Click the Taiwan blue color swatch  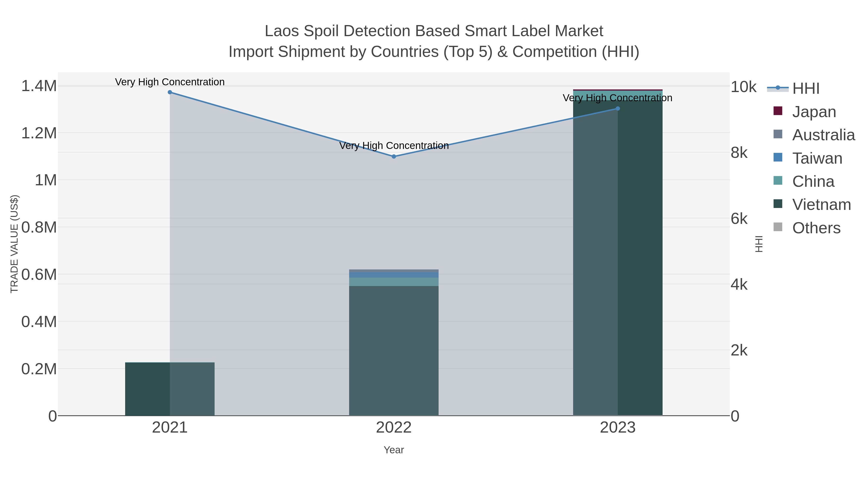778,157
